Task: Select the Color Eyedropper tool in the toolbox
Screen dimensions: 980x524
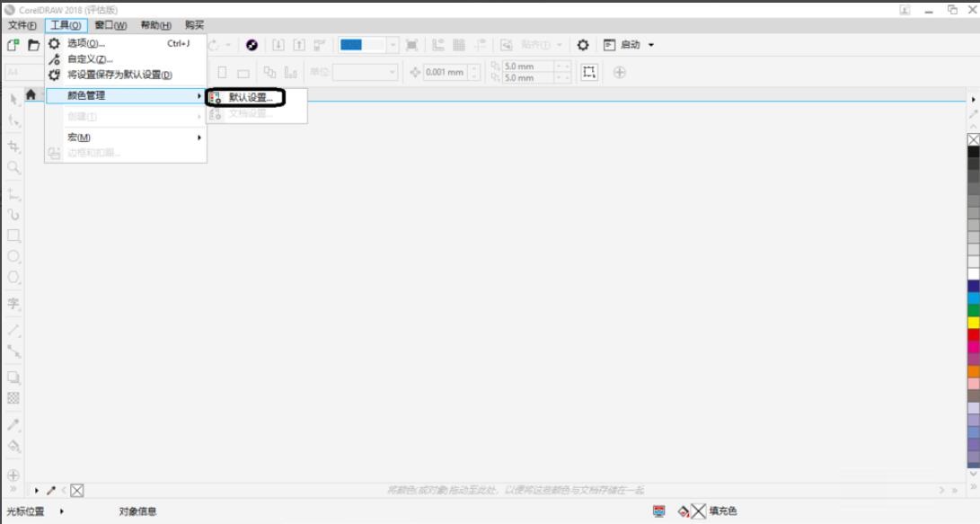Action: click(x=13, y=425)
